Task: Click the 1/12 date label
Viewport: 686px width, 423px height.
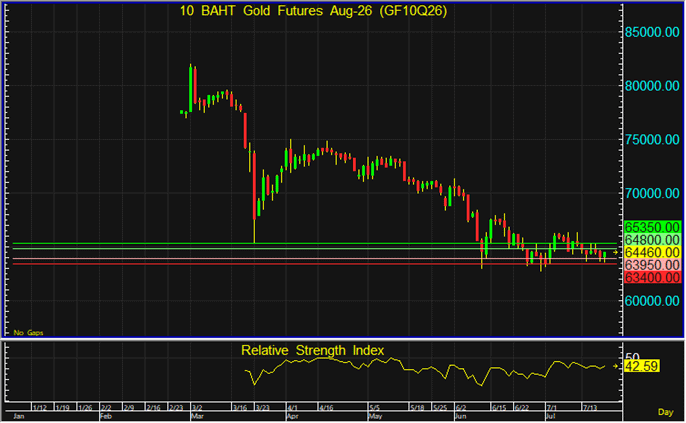Action: pos(40,408)
